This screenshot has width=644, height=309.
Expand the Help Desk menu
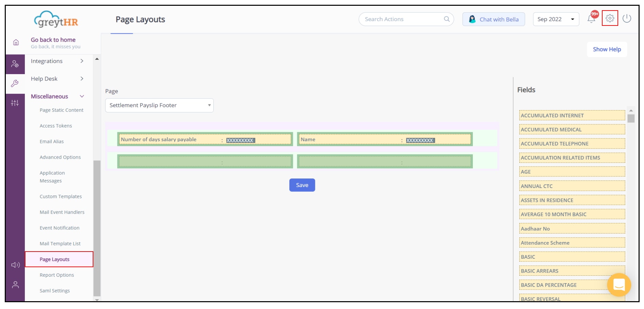(57, 79)
